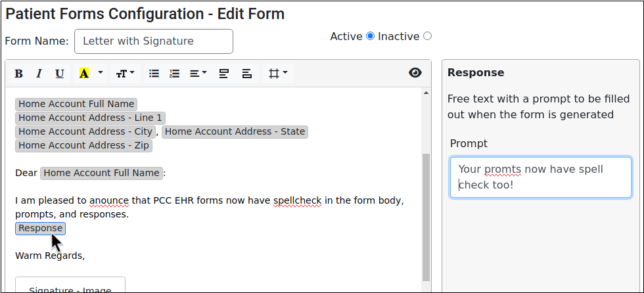Toggle preview with the eye icon
644x293 pixels.
click(415, 73)
